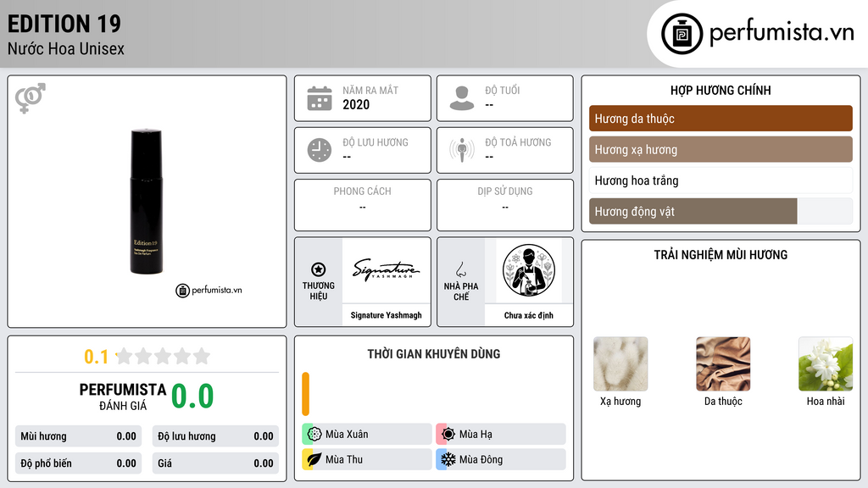Select the Mùa Đông season button
Screen dimensions: 868x488
pos(501,459)
